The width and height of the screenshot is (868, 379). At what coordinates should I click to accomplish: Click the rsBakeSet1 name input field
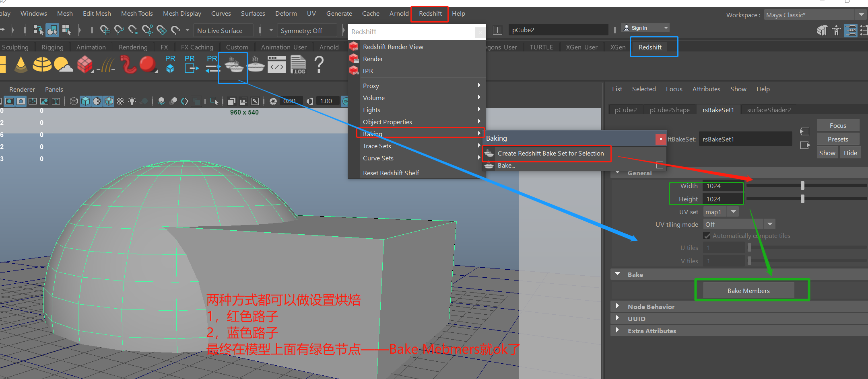(745, 139)
